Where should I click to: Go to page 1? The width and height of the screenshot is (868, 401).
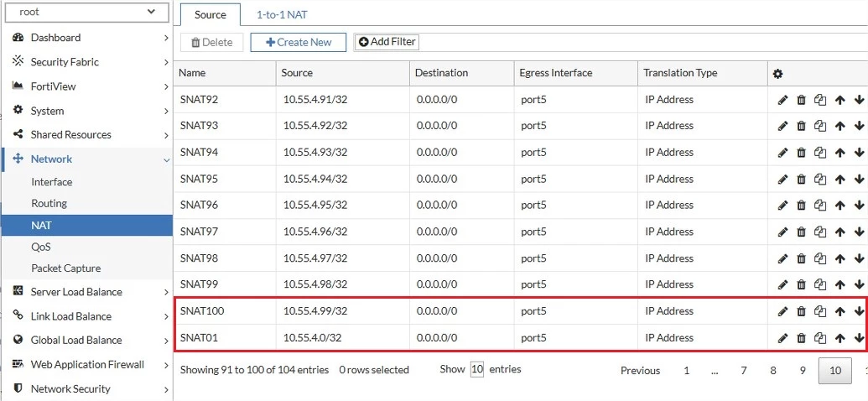click(686, 371)
